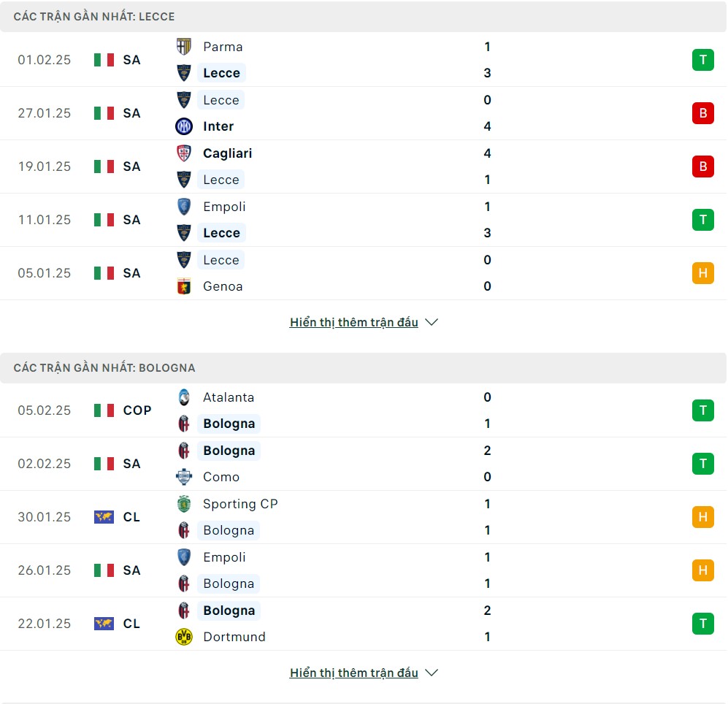Click the Dortmund BVB logo
Image resolution: width=728 pixels, height=704 pixels.
click(x=184, y=637)
